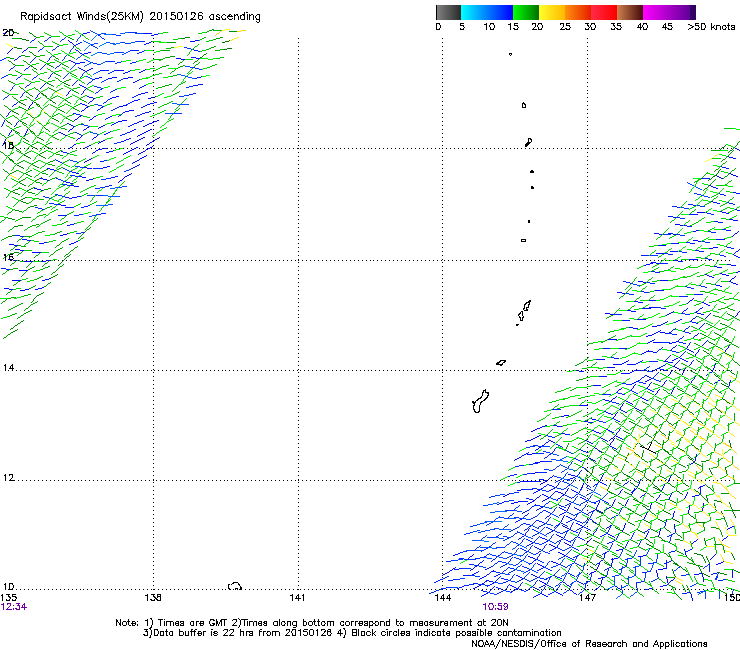The height and width of the screenshot is (650, 740).
Task: Click the gray 0-5 knots color swatch
Action: click(x=448, y=12)
